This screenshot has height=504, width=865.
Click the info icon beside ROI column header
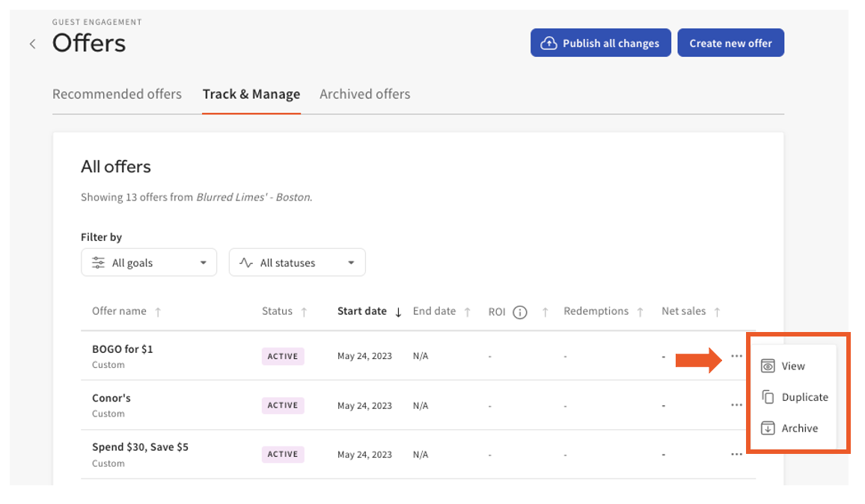tap(519, 312)
